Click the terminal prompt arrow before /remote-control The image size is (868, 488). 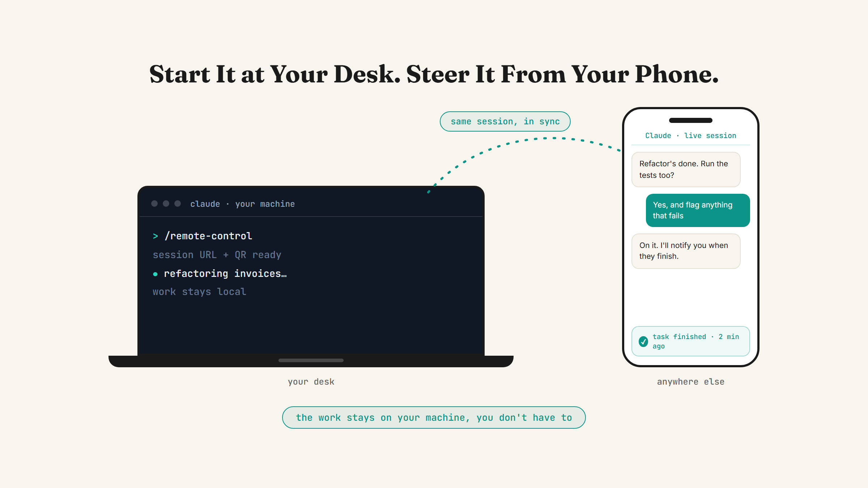[156, 236]
